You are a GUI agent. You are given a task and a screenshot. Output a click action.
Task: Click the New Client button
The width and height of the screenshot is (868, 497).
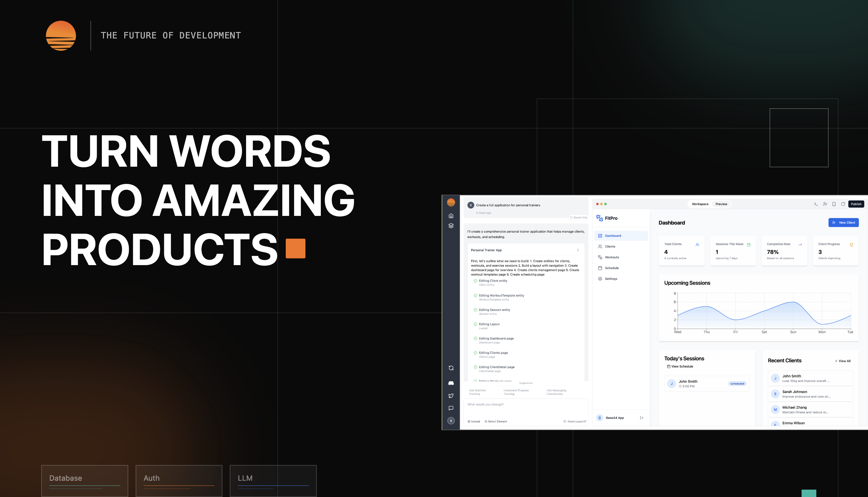[843, 223]
